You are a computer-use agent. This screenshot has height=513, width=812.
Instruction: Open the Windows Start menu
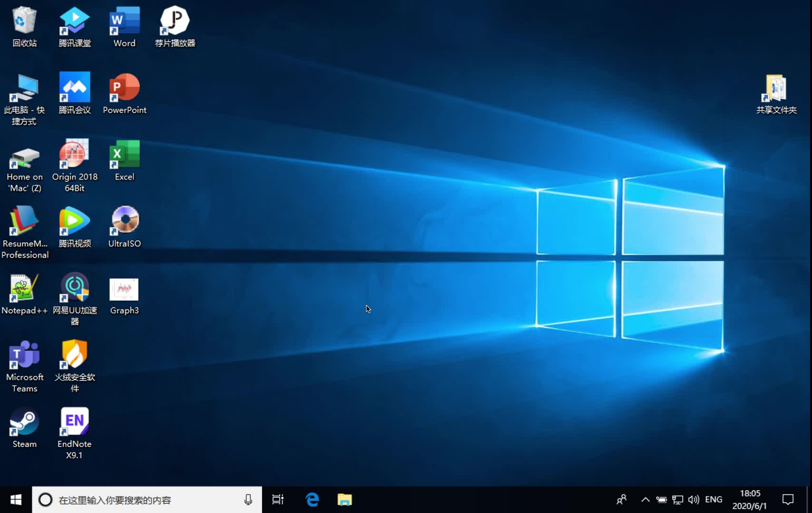tap(16, 500)
